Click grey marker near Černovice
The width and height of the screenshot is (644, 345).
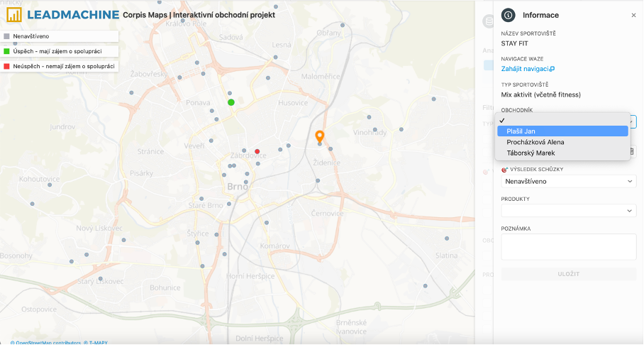coord(266,222)
